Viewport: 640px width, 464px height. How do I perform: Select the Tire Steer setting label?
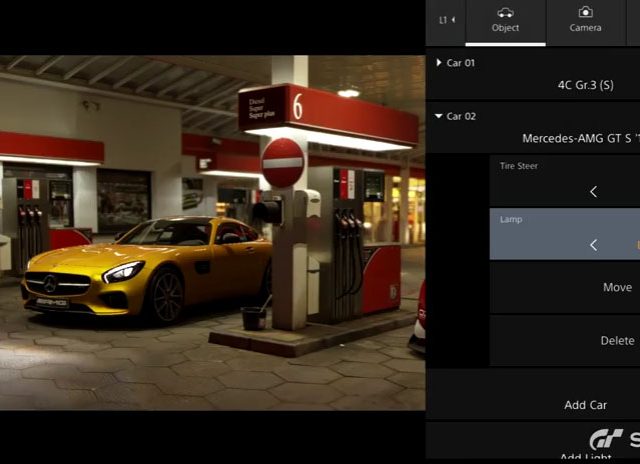[x=519, y=166]
